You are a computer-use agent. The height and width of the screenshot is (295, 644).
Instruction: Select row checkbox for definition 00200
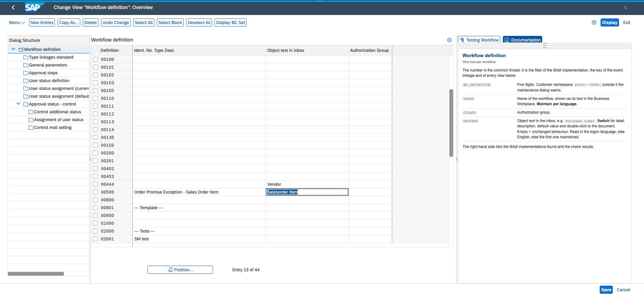(x=95, y=153)
